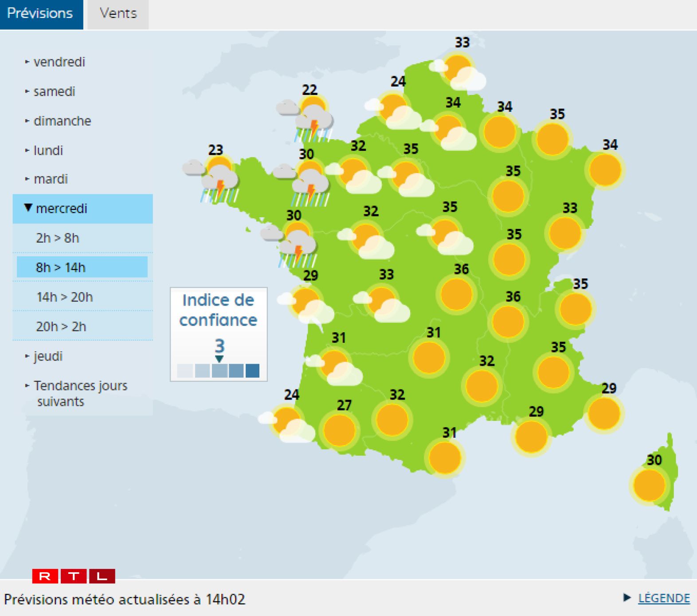Image resolution: width=697 pixels, height=616 pixels.
Task: Click the partly cloudy icon labeled 33 at the northern tip
Action: click(459, 71)
